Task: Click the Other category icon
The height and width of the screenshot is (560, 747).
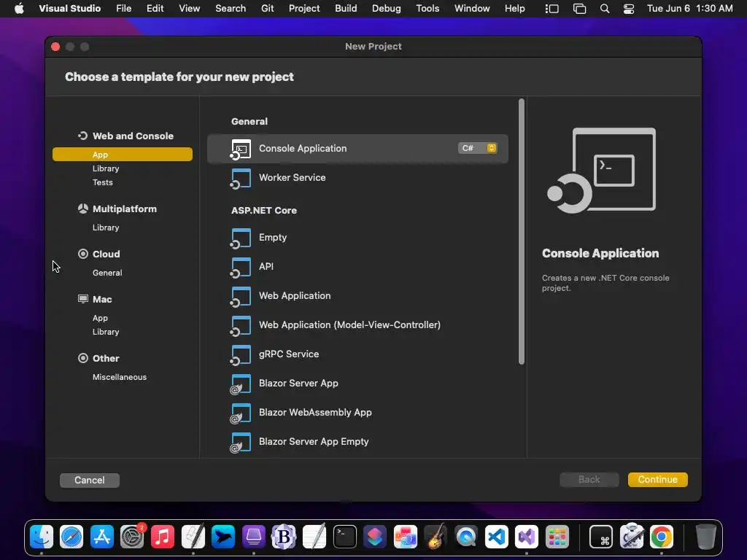Action: (83, 358)
